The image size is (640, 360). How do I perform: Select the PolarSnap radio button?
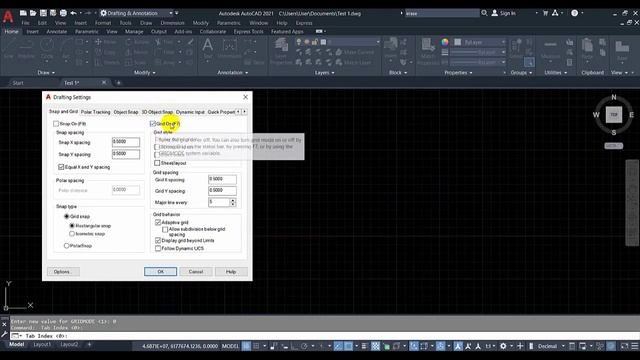pos(67,246)
